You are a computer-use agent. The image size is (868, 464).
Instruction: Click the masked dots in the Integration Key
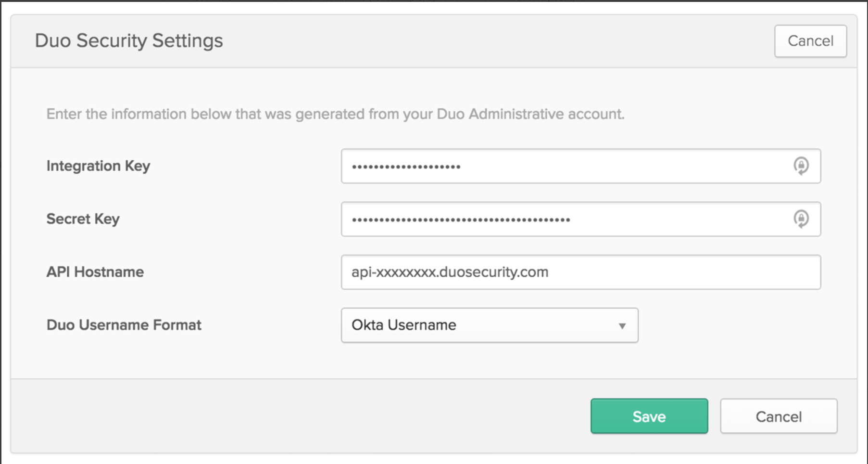pos(406,167)
